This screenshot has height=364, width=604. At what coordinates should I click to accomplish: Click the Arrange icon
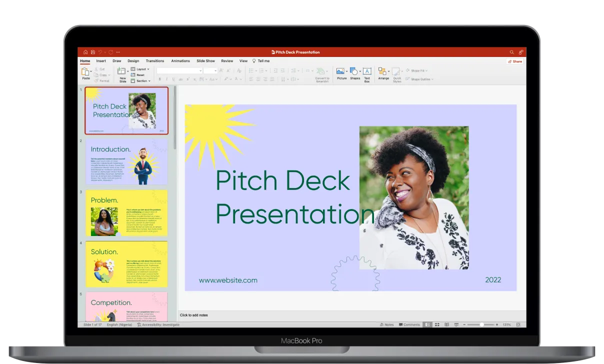pos(383,72)
